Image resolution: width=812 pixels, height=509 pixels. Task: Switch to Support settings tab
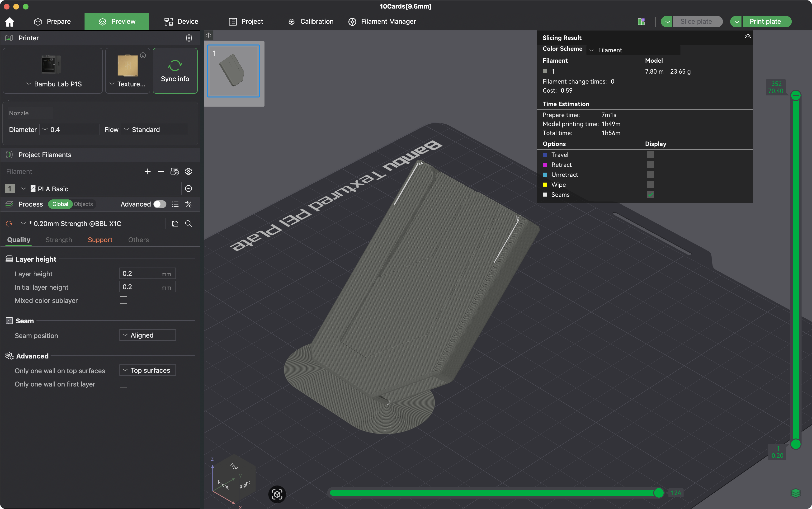click(100, 240)
